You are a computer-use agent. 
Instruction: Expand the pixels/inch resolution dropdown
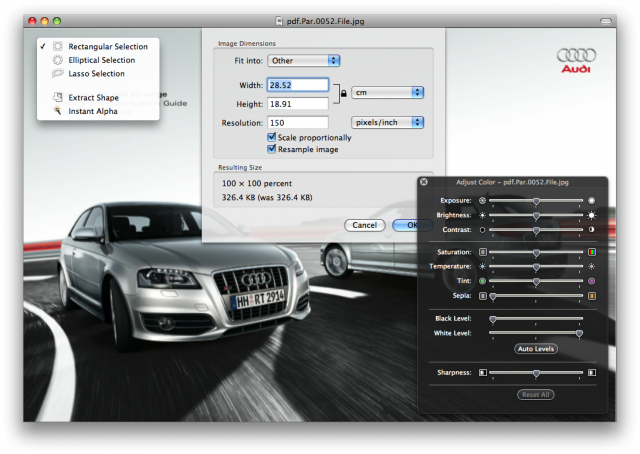[x=389, y=122]
